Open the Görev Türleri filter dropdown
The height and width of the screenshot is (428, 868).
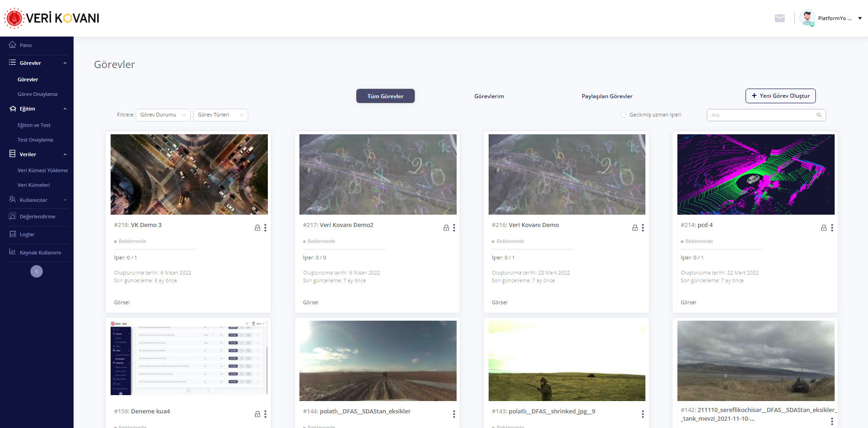pyautogui.click(x=221, y=115)
